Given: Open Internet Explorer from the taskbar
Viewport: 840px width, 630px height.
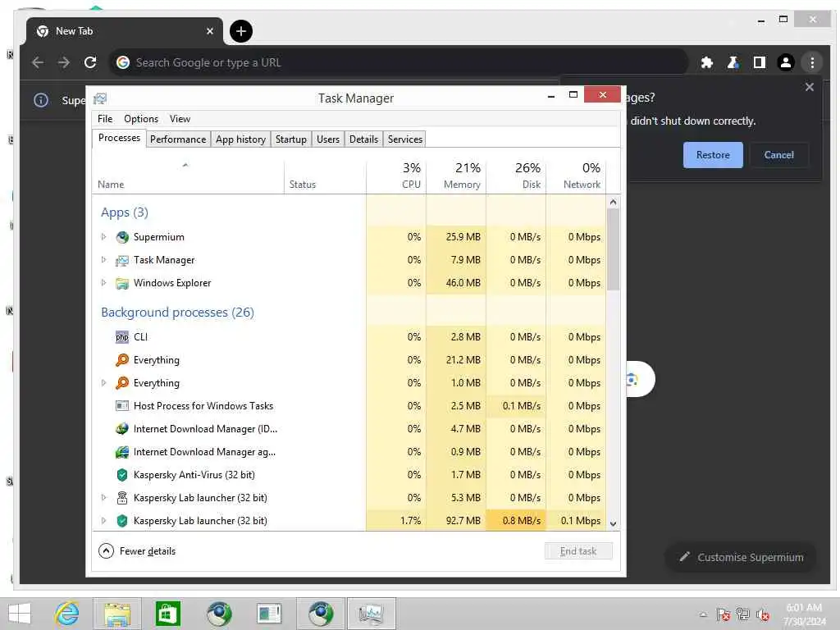Looking at the screenshot, I should click(x=67, y=614).
